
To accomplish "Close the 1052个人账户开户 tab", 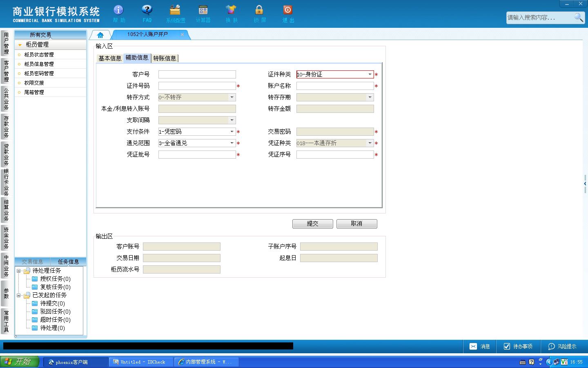I will (x=182, y=35).
